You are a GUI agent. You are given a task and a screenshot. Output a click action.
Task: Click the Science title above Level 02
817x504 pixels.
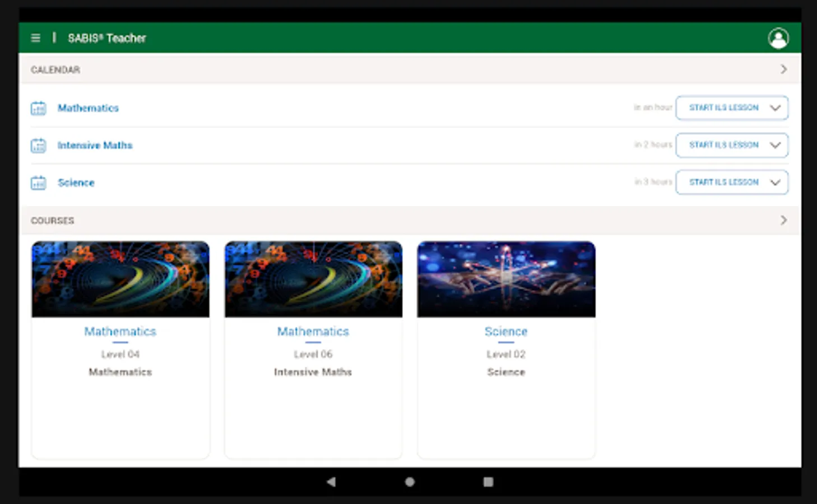(x=506, y=332)
